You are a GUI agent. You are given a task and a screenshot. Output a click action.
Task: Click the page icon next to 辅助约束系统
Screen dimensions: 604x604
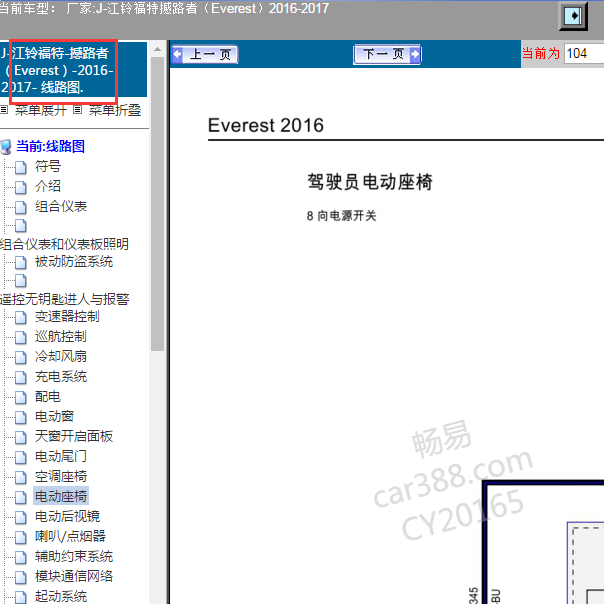coord(21,557)
